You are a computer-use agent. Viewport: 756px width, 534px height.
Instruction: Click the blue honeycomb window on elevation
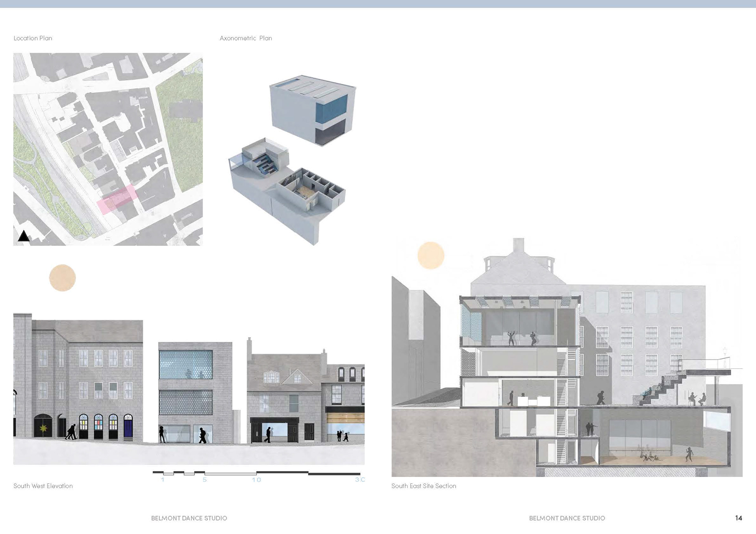tap(186, 364)
